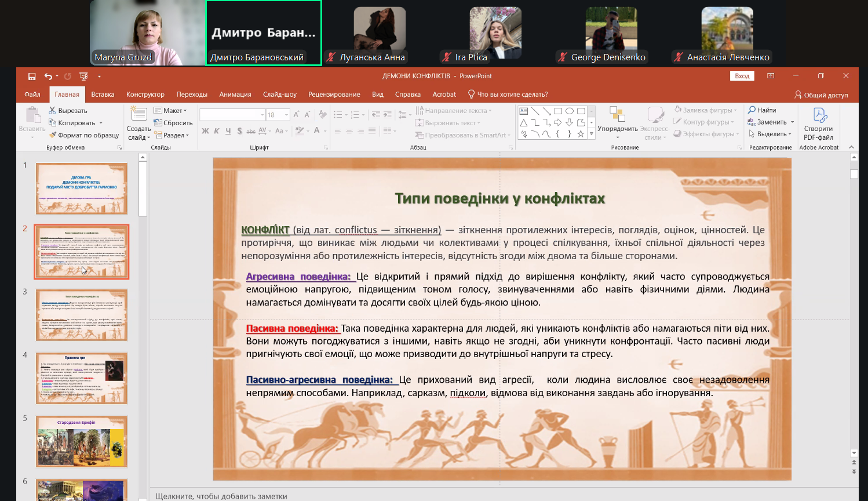The height and width of the screenshot is (501, 868).
Task: Select slide 4 thumbnail Правила гри
Action: pos(82,378)
